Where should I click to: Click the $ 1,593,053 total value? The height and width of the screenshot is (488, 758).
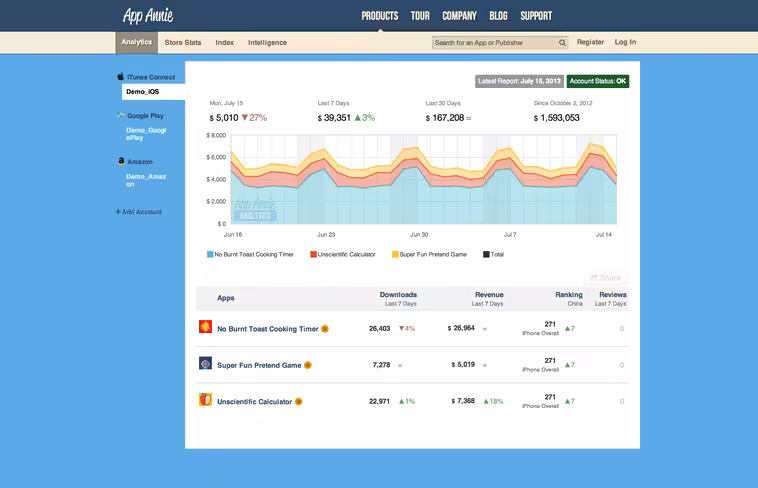point(556,118)
